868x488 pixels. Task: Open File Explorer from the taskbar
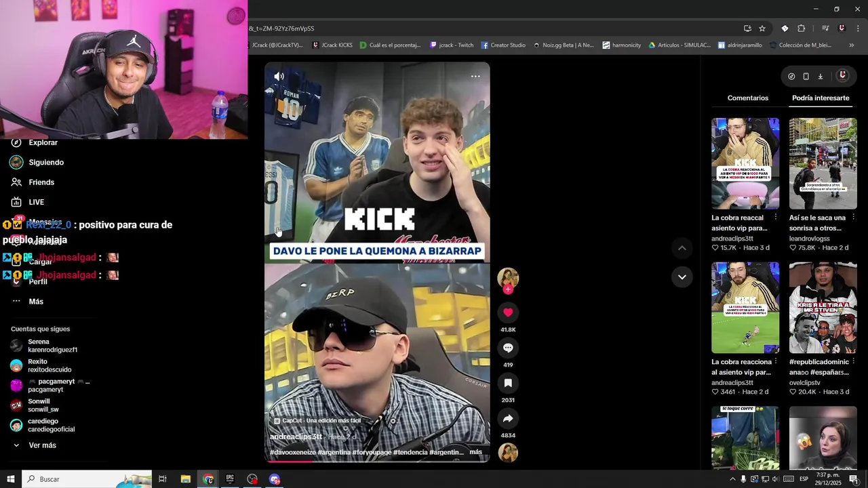[x=185, y=479]
